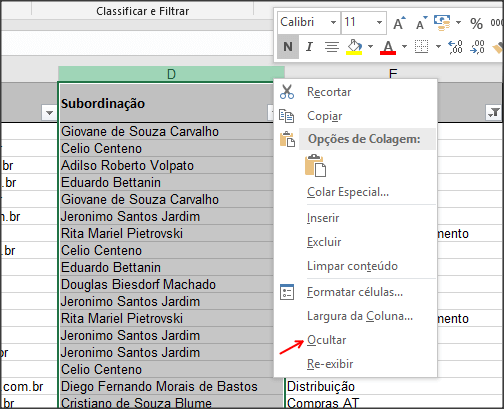Expand the fill color dropdown arrow

pos(370,47)
